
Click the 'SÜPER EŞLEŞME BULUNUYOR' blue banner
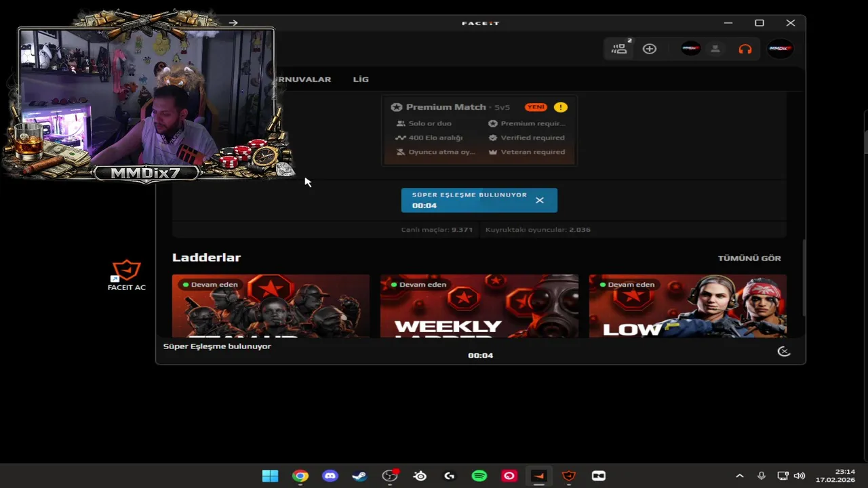point(479,200)
